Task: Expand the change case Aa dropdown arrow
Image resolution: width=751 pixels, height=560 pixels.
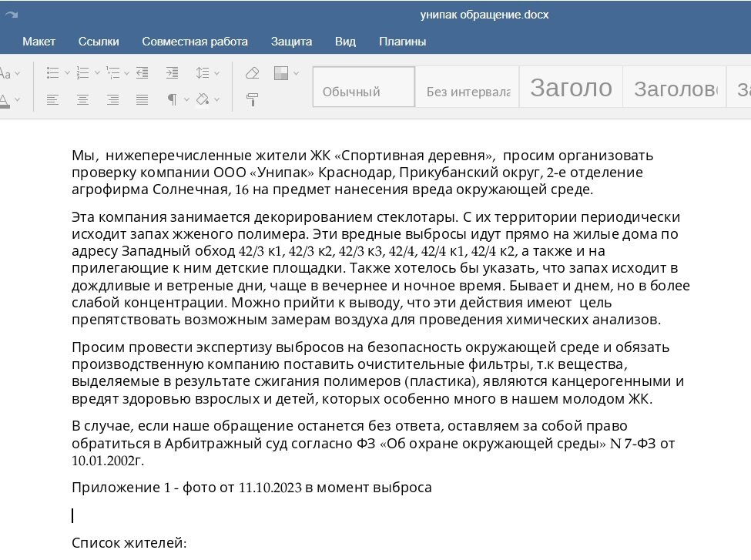Action: [17, 73]
